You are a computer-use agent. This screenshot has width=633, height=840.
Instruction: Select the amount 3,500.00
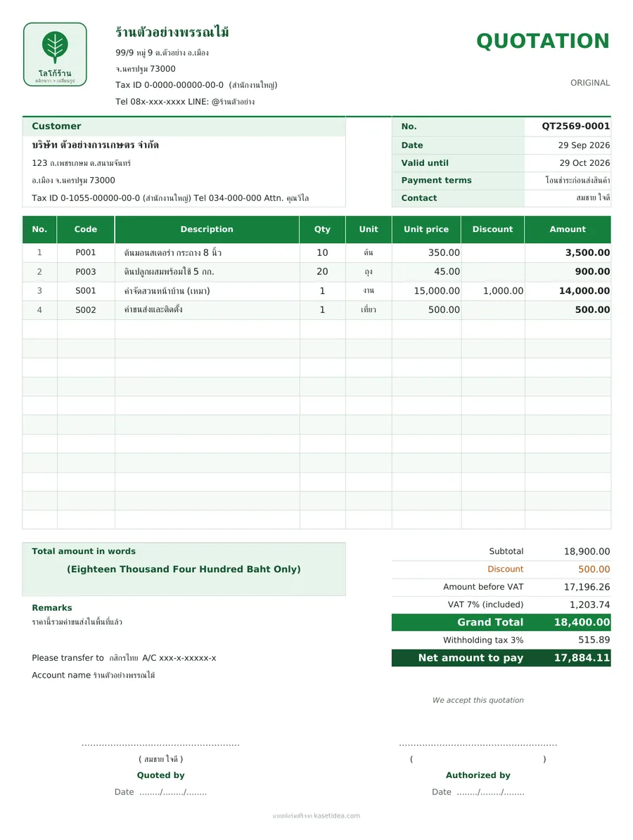[x=587, y=253]
